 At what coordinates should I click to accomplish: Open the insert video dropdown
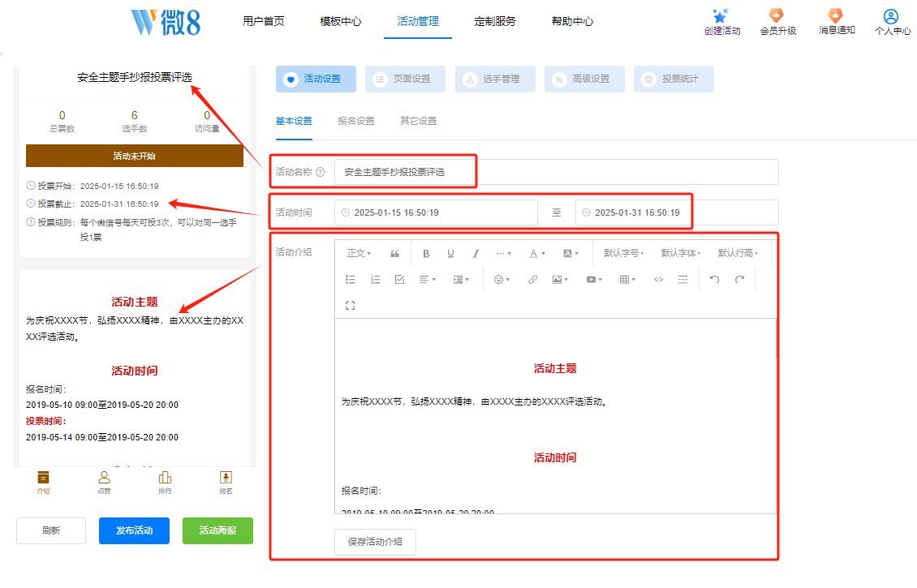[x=593, y=279]
